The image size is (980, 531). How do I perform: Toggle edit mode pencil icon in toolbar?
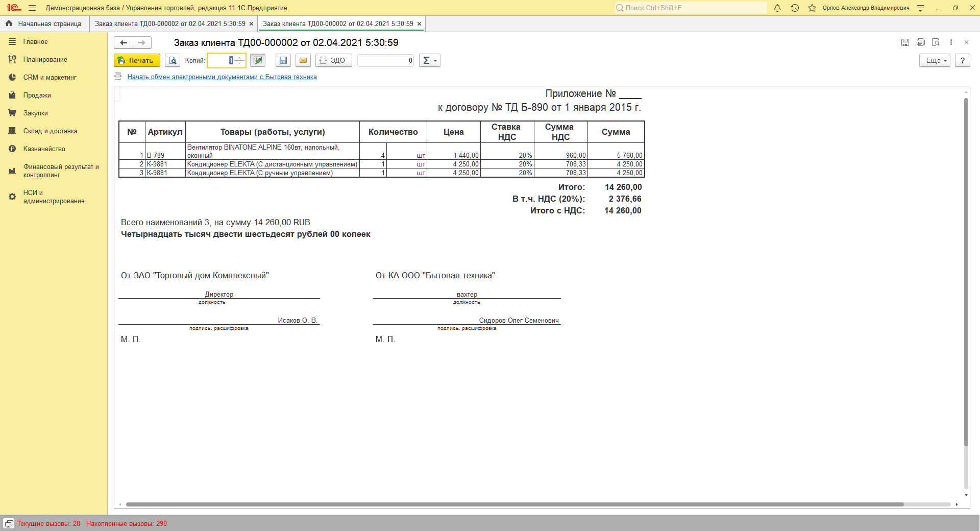258,60
